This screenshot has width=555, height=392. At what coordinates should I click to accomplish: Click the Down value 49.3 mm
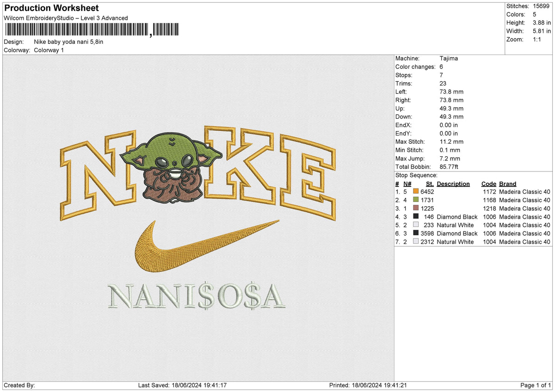[451, 116]
